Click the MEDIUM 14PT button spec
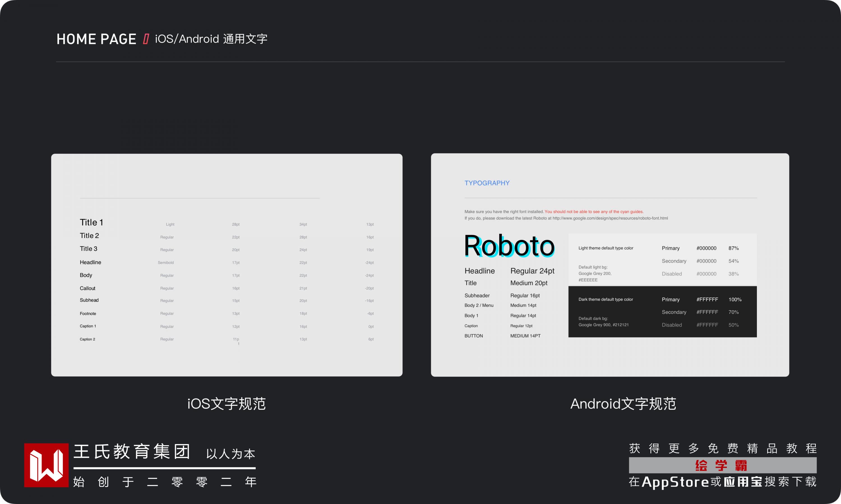841x504 pixels. point(525,335)
